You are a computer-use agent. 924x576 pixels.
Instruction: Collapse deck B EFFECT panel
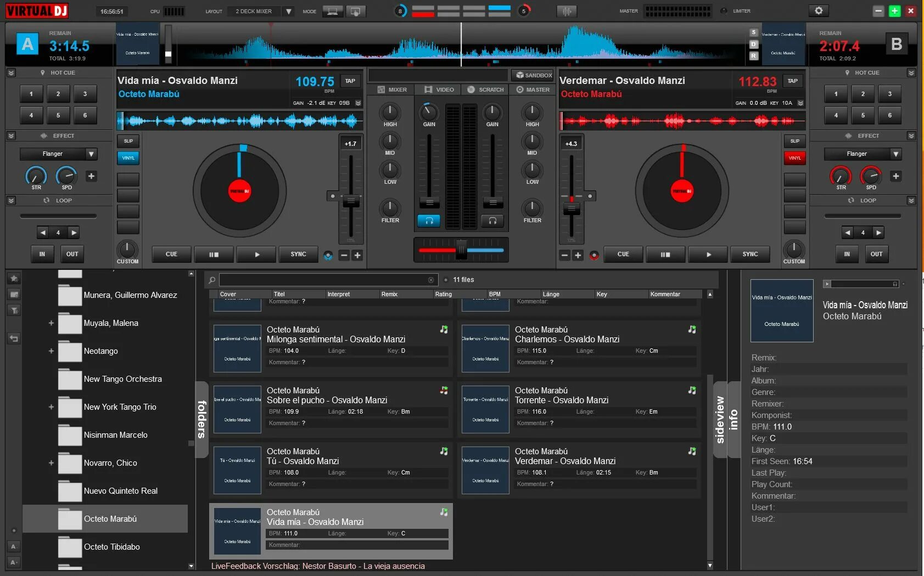point(911,136)
